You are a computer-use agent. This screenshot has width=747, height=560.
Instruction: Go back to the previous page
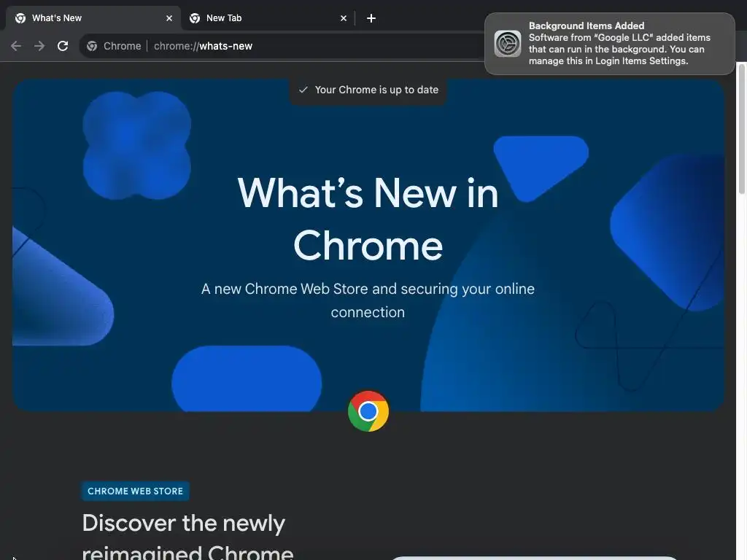(16, 46)
